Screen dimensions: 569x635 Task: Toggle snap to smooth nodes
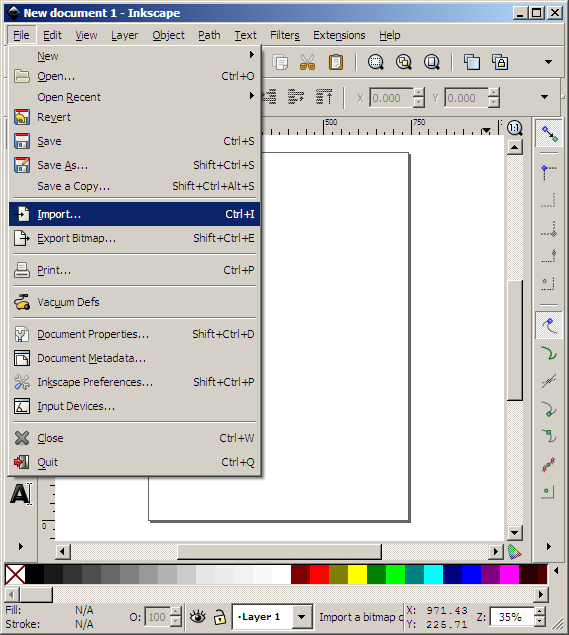[x=549, y=437]
